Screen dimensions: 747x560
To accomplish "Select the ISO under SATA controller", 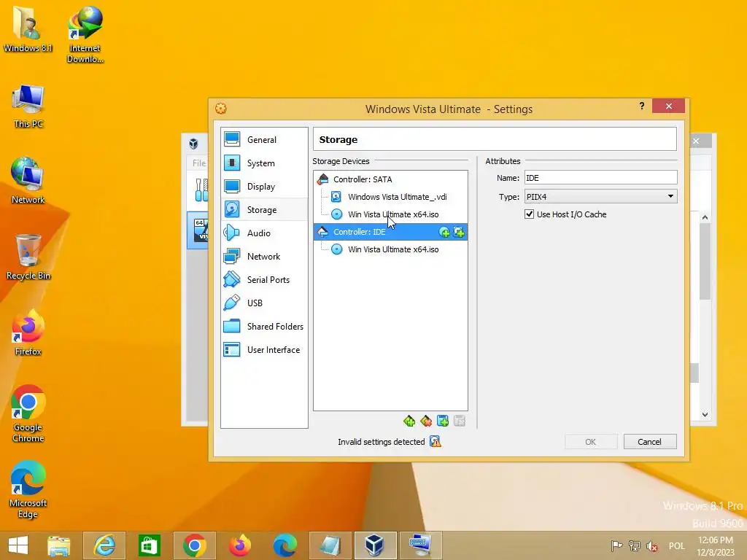I will pos(390,214).
